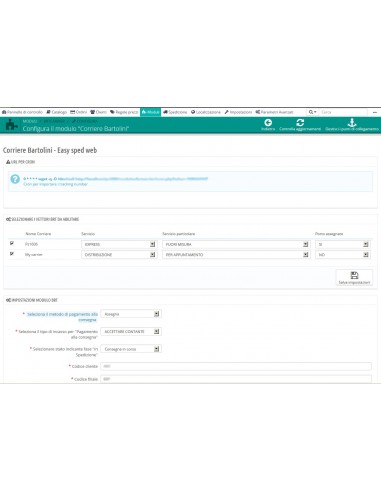The image size is (381, 492).
Task: Open the Pannello di controllo menu
Action: 22,112
